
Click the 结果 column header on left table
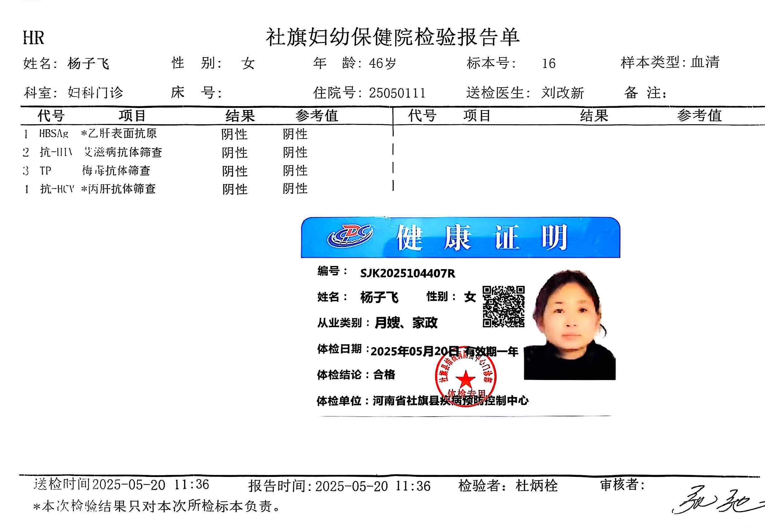[240, 116]
